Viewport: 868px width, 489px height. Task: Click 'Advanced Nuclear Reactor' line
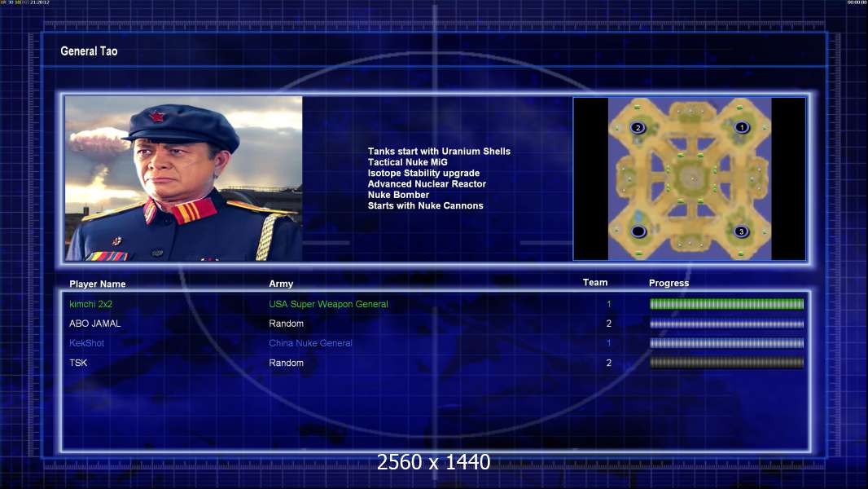point(427,184)
